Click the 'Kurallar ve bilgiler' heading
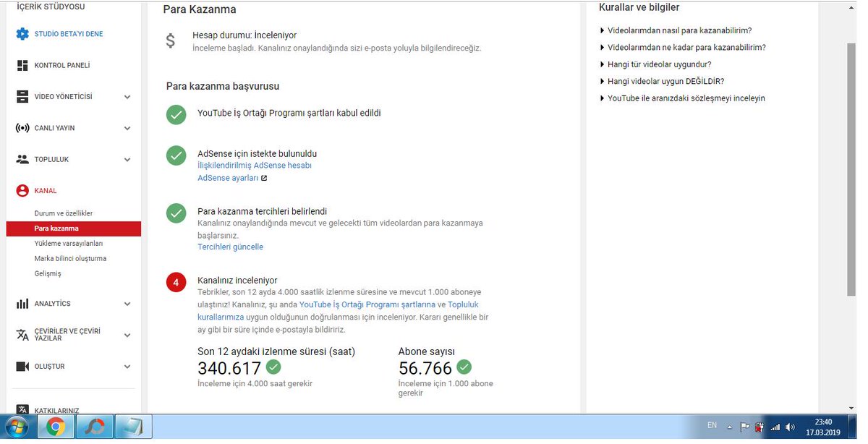This screenshot has width=868, height=444. (639, 8)
